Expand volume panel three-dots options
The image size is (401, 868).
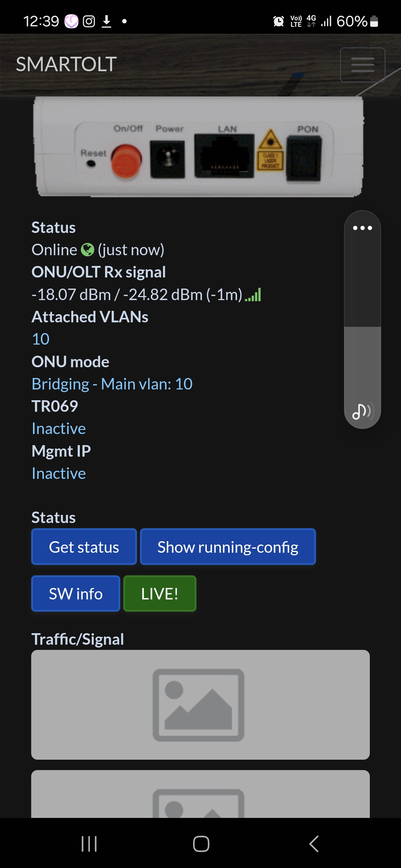click(x=362, y=228)
